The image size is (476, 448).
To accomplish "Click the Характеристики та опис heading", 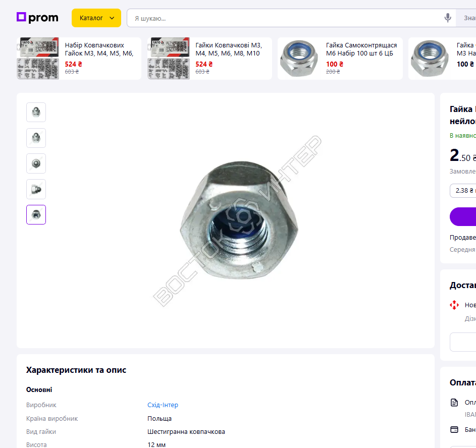I will [x=76, y=370].
